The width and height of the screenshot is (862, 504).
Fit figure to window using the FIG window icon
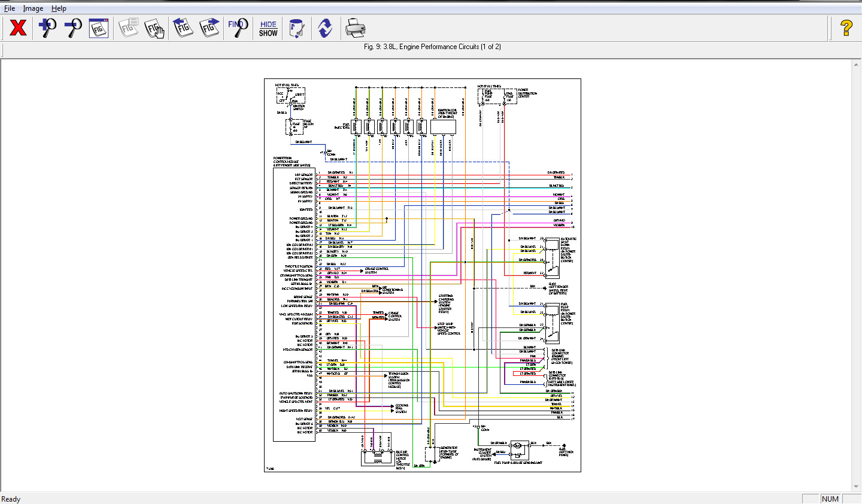point(99,28)
